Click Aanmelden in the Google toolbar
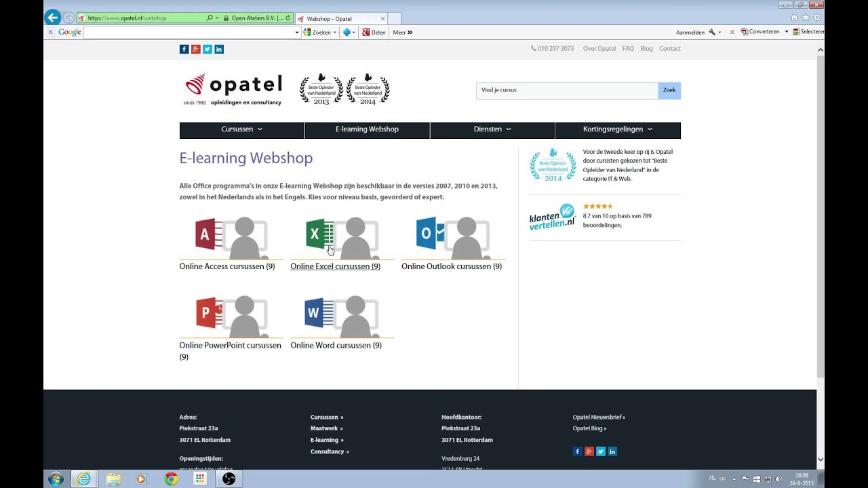Image resolution: width=868 pixels, height=488 pixels. coord(690,32)
